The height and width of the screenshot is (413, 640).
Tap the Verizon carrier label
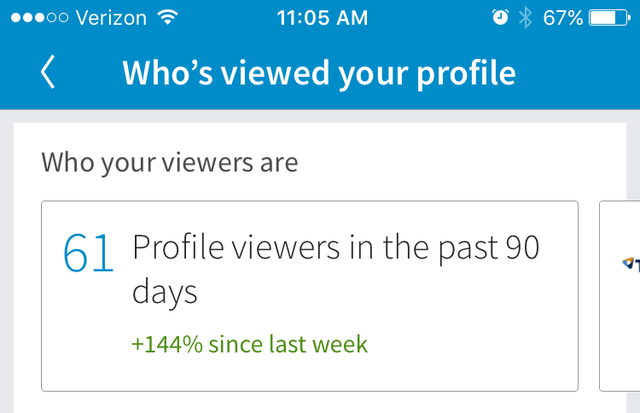(111, 18)
